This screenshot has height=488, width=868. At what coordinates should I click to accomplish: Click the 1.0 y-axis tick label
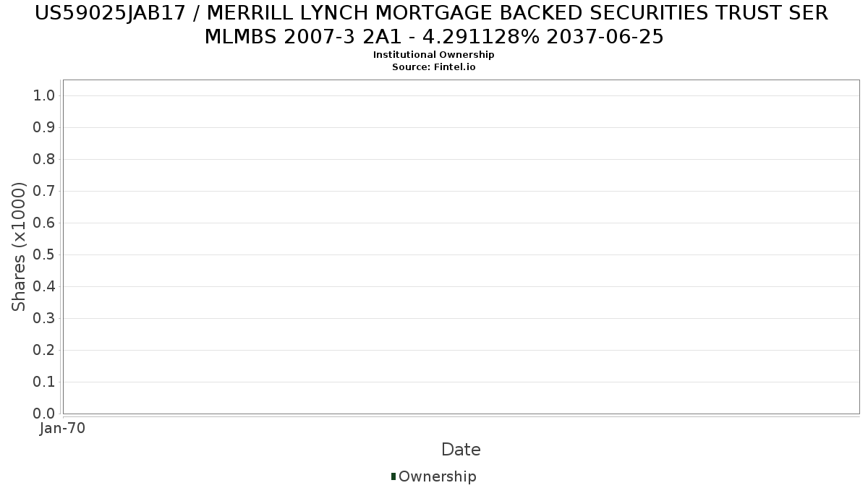45,96
